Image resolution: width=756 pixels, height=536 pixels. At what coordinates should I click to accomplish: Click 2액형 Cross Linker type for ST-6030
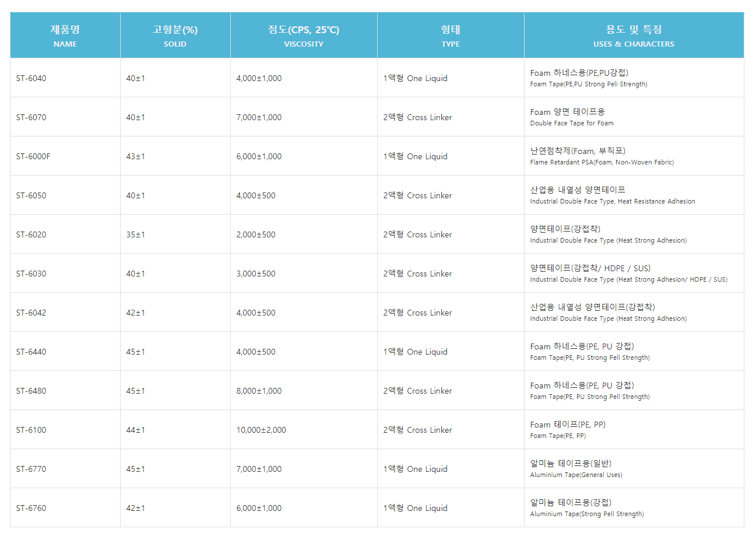(x=417, y=274)
